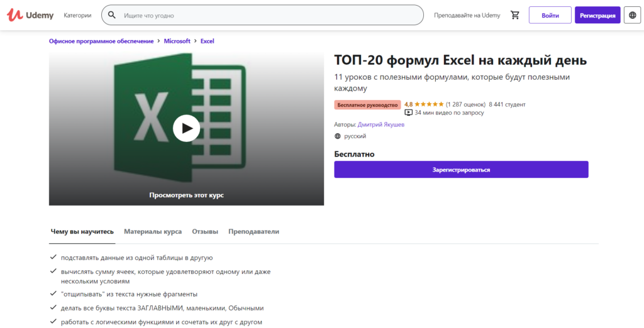Switch to the Материалы курса tab
Image resolution: width=644 pixels, height=328 pixels.
(x=153, y=231)
